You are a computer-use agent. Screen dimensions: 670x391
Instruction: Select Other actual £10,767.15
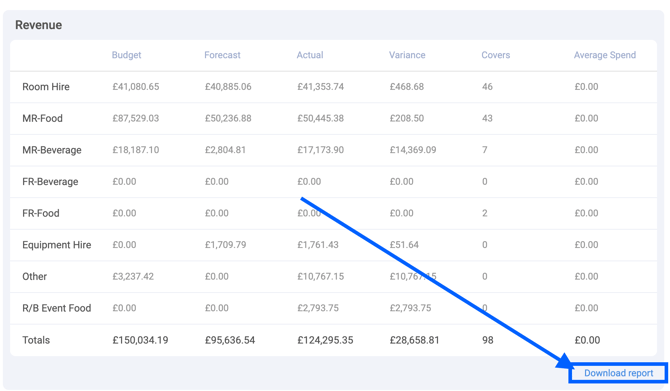(x=320, y=276)
